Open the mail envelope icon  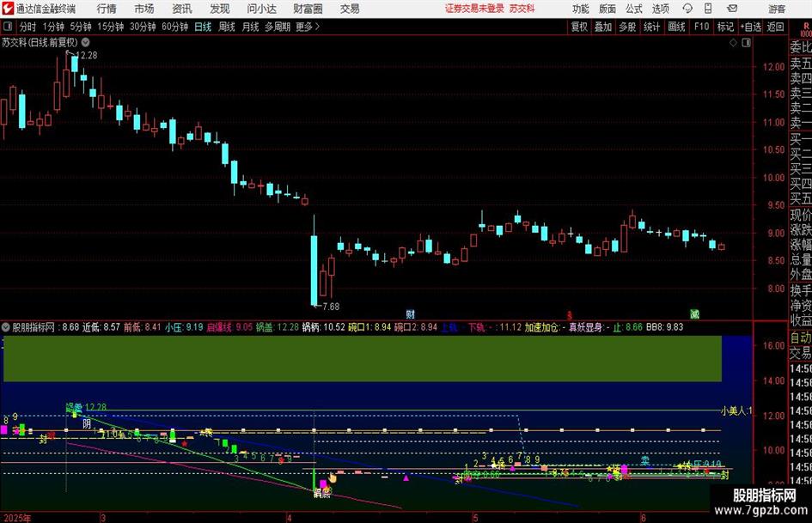pyautogui.click(x=732, y=9)
